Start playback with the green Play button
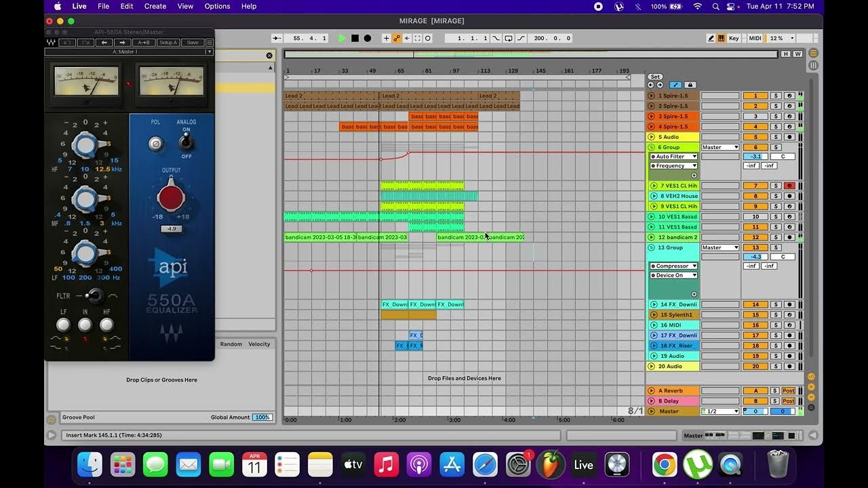Image resolution: width=868 pixels, height=488 pixels. 342,39
